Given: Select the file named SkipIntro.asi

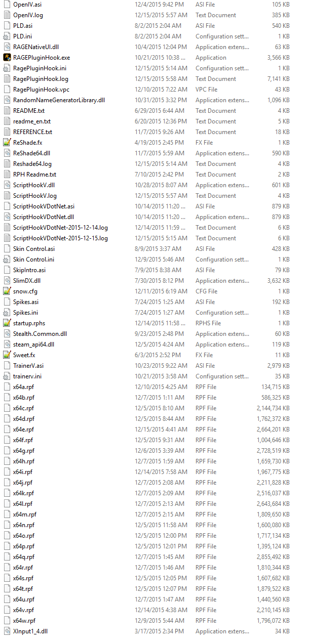Looking at the screenshot, I should (29, 270).
